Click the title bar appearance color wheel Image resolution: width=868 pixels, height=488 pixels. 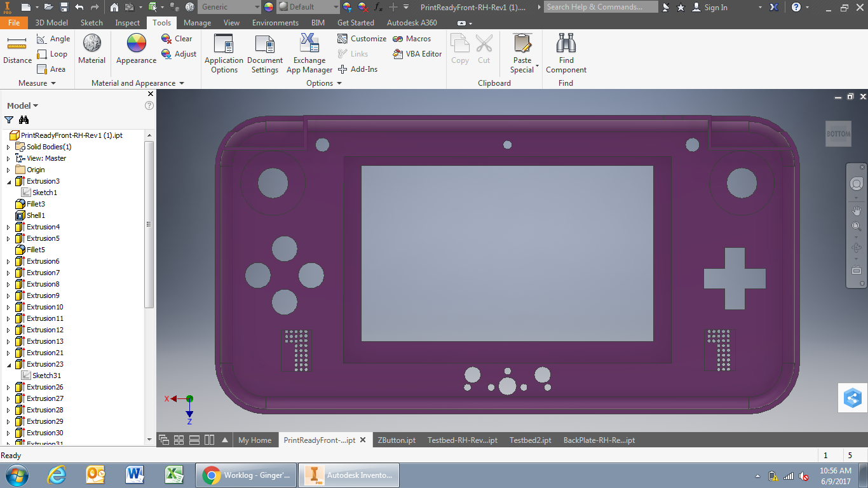[x=268, y=7]
